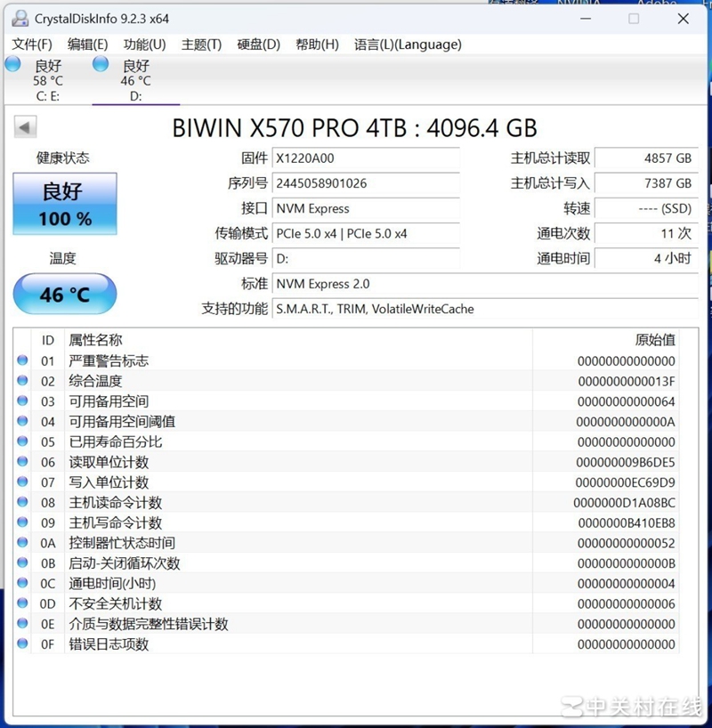
Task: Click the standard field NVM Express 2.0
Action: pyautogui.click(x=485, y=284)
